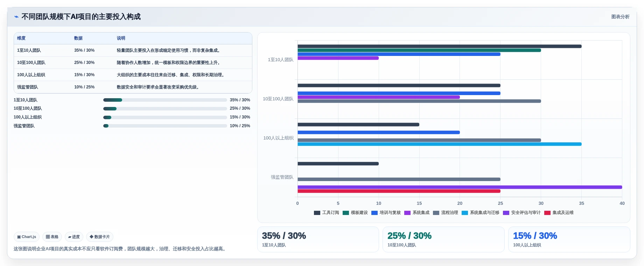
Task: Click the description starting with 随着协作人数增加
Action: pyautogui.click(x=169, y=63)
